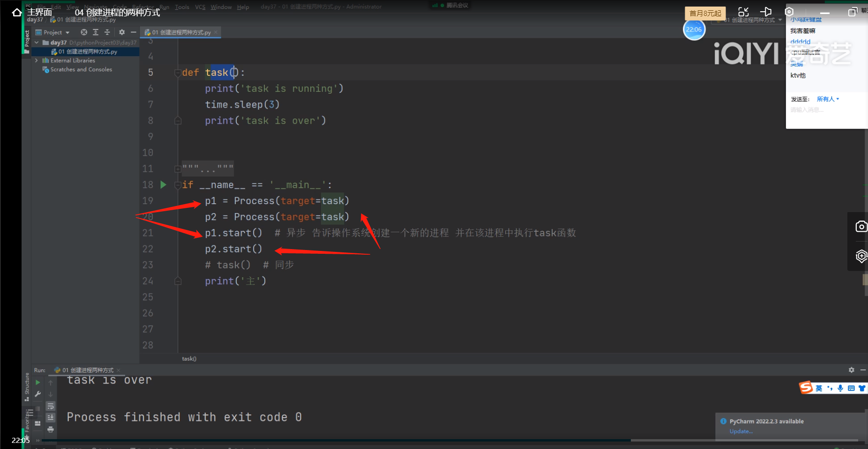
Task: Click the Sogou microphone voice input icon
Action: coord(840,388)
